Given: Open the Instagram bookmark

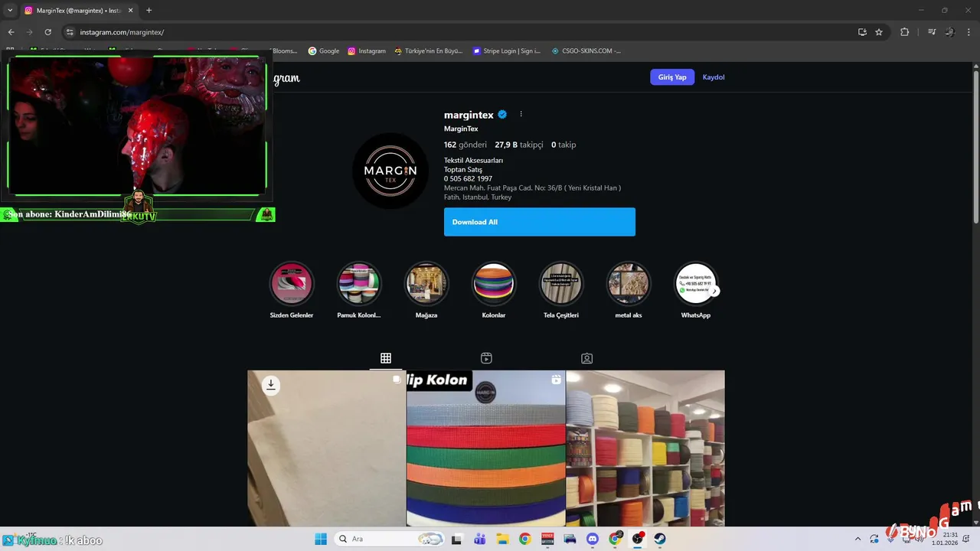Looking at the screenshot, I should pos(367,51).
